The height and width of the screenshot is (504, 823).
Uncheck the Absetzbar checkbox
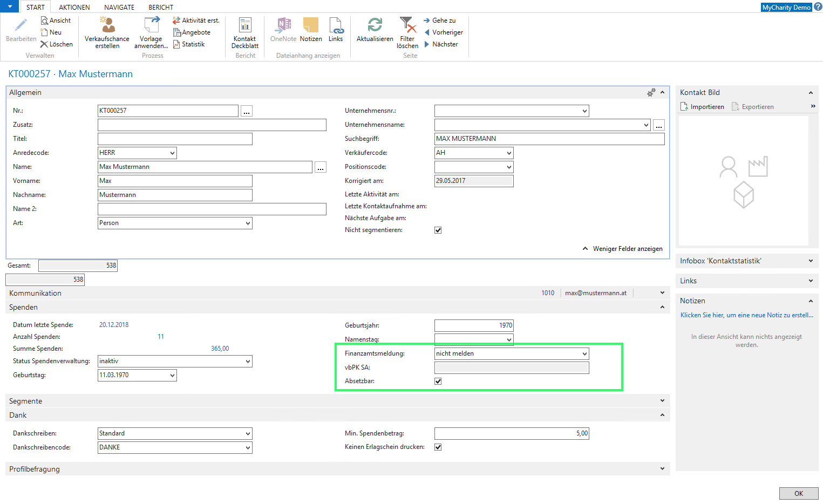pos(438,382)
